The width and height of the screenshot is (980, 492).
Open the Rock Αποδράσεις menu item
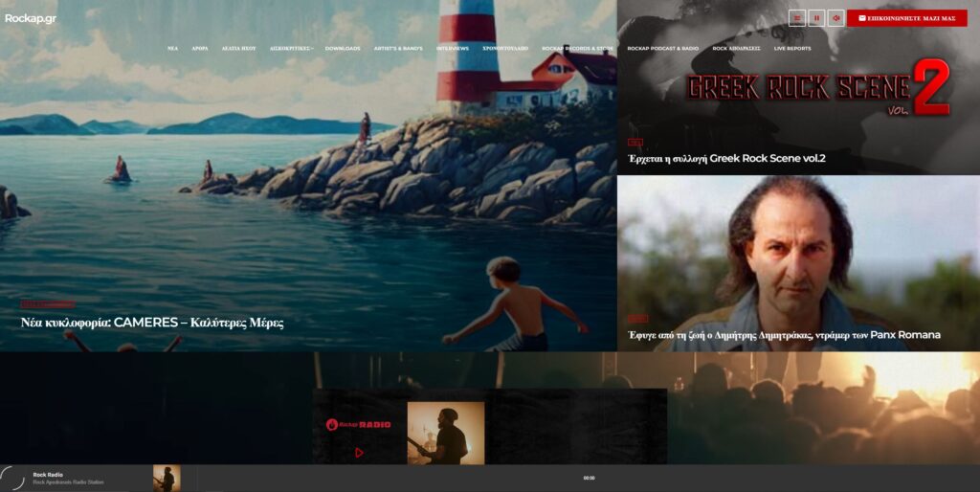click(736, 48)
